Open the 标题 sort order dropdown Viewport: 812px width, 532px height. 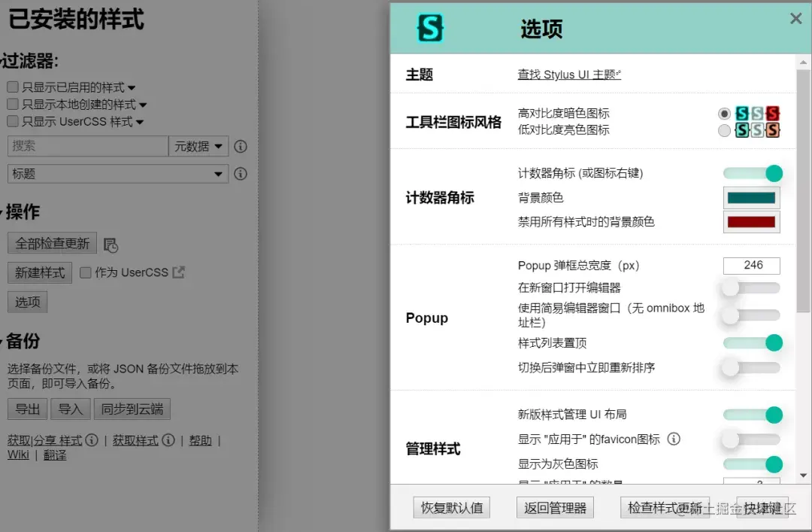click(x=117, y=174)
